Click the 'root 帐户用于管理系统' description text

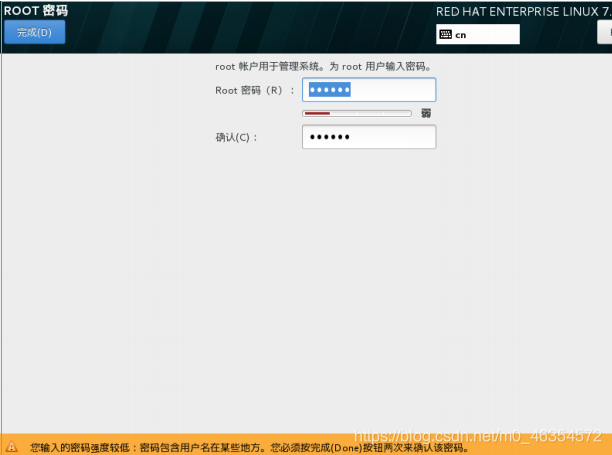[323, 66]
